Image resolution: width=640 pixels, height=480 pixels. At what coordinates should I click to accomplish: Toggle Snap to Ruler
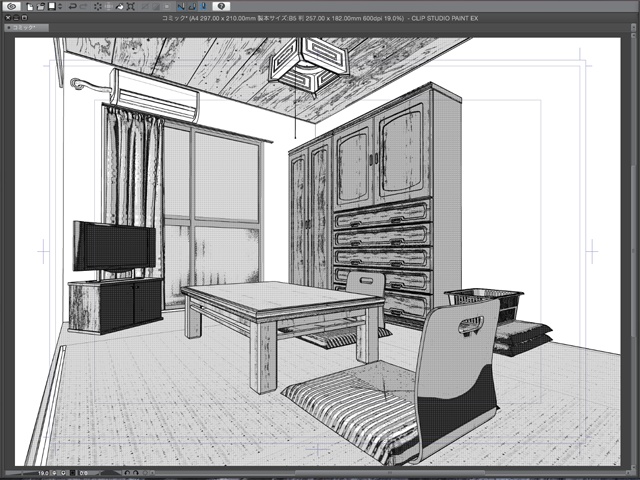tap(181, 7)
